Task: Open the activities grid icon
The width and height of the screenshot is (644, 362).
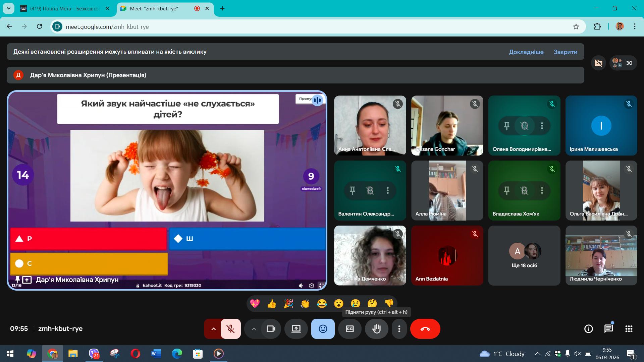Action: point(629,329)
